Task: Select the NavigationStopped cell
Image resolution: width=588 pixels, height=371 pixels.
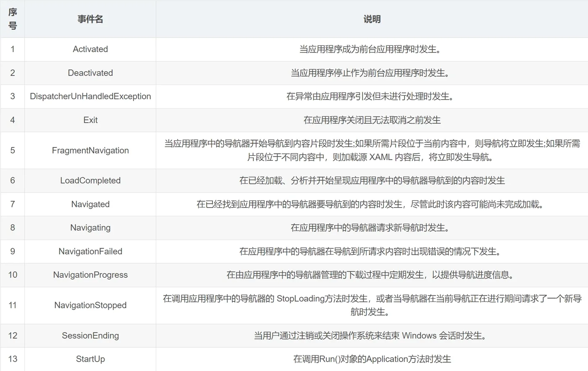Action: point(90,305)
